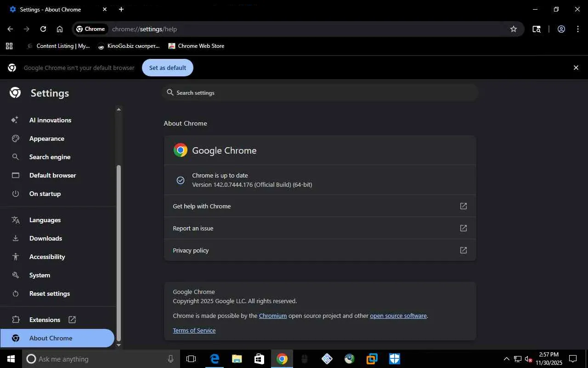
Task: Click the Chrome is up to date text
Action: 220,175
